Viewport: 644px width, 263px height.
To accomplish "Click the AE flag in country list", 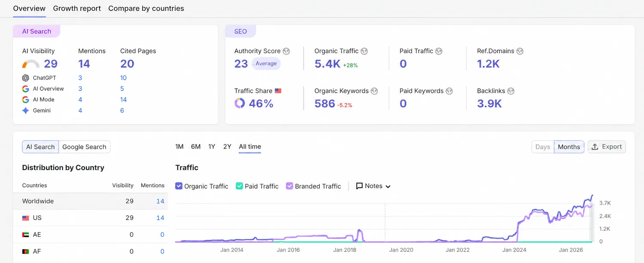I will [x=26, y=235].
